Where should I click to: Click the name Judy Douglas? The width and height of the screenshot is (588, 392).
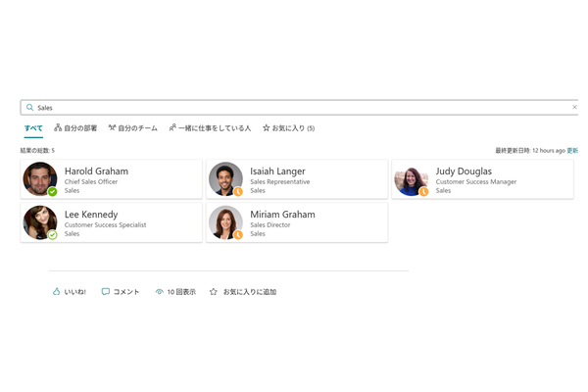[x=464, y=171]
